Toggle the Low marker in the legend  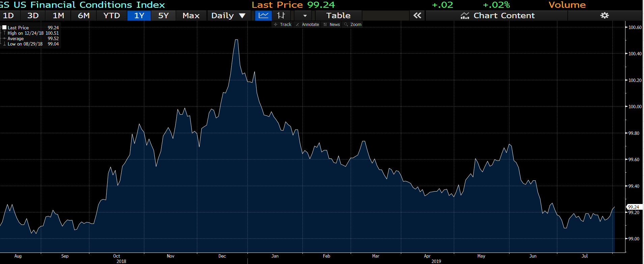coord(4,44)
